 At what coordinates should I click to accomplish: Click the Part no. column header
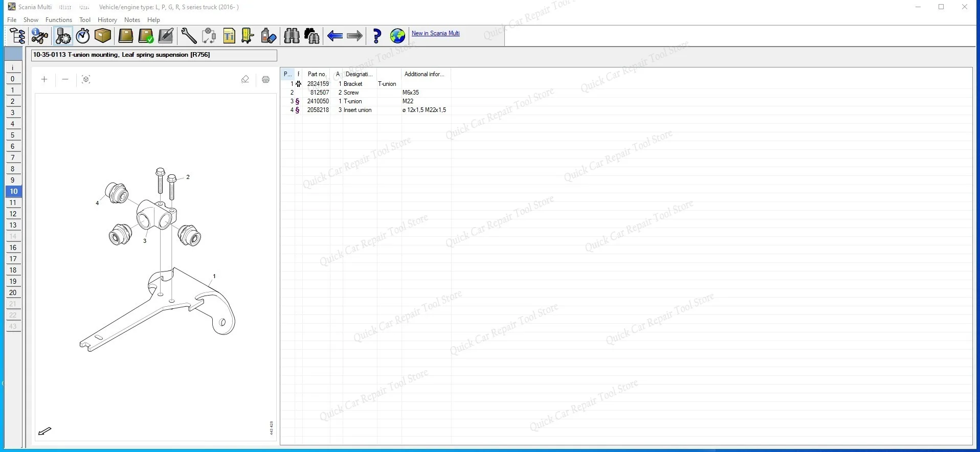click(x=317, y=74)
